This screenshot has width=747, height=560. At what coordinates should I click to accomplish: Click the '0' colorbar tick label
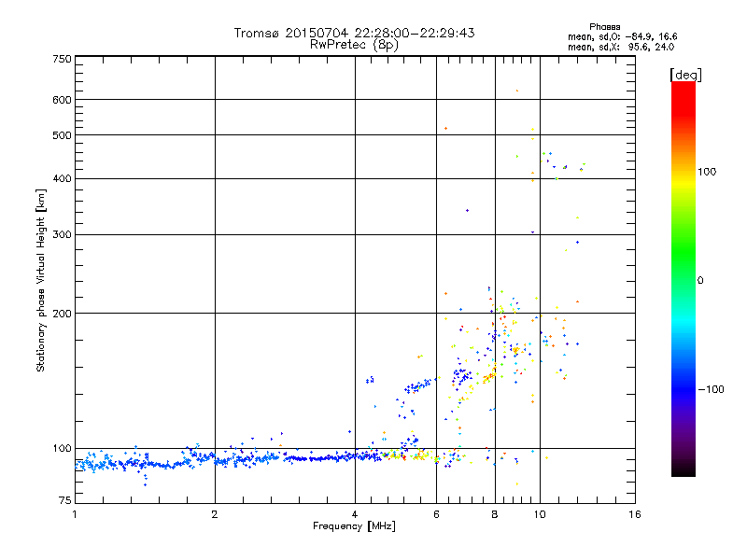pos(700,280)
